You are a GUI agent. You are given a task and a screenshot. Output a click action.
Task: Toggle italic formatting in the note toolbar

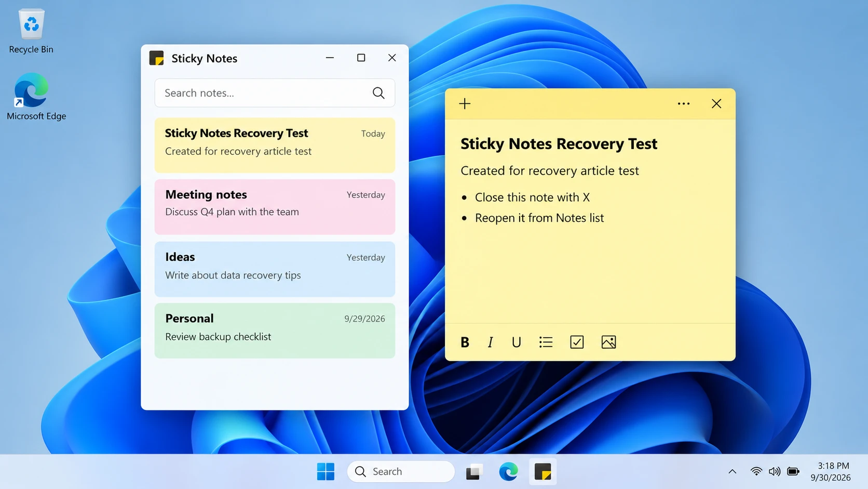[x=490, y=342]
